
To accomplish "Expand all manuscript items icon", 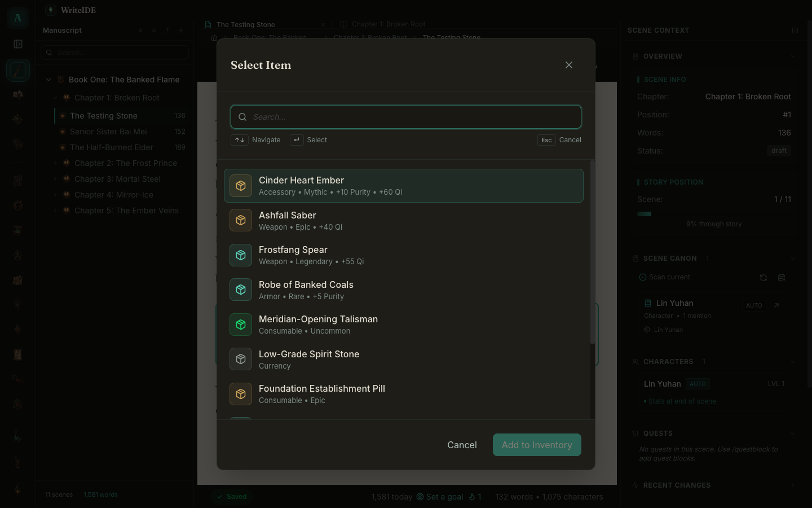I will pyautogui.click(x=154, y=30).
